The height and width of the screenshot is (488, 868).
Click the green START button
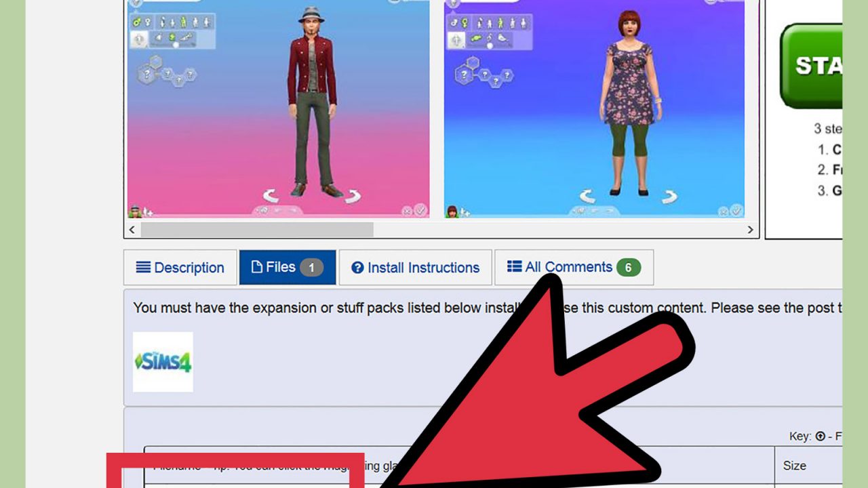[x=811, y=66]
